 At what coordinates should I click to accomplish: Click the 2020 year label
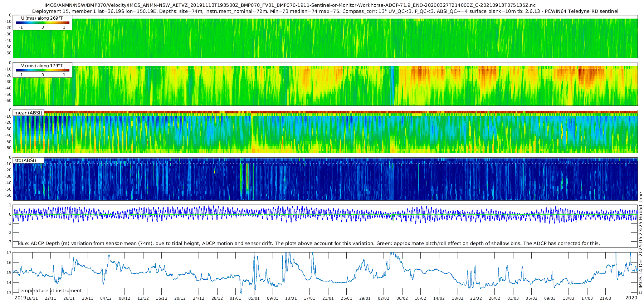click(x=631, y=298)
